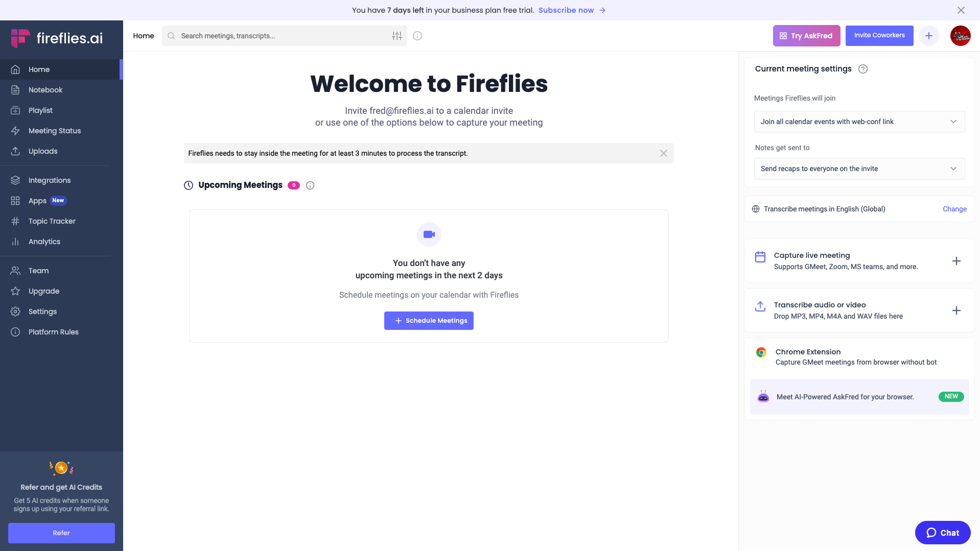
Task: Open Topic Tracker from sidebar
Action: click(x=52, y=221)
